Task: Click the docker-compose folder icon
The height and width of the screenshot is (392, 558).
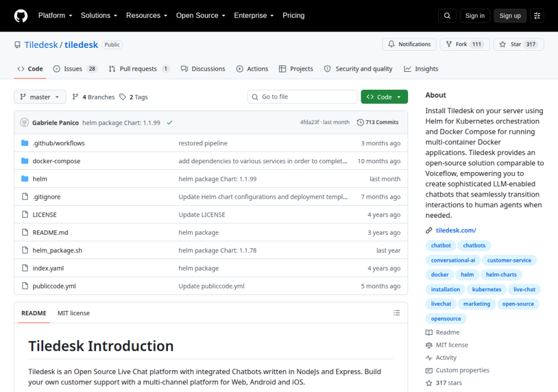Action: [x=25, y=161]
